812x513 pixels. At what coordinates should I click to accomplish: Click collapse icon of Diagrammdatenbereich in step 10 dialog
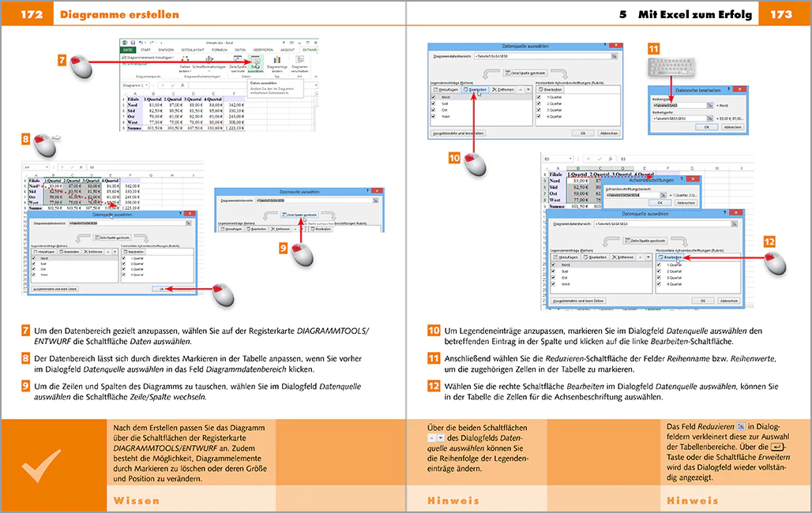(x=615, y=56)
